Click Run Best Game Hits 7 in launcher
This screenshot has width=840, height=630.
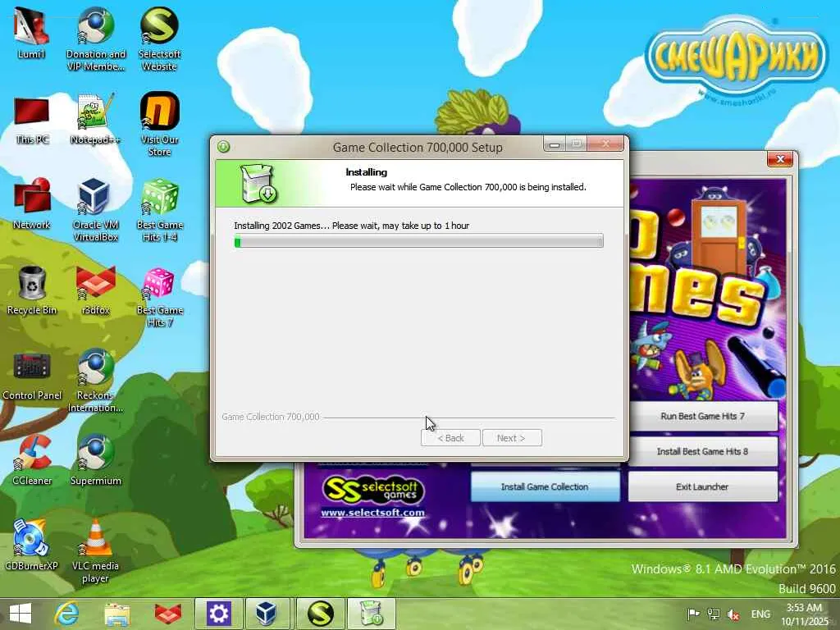[702, 416]
